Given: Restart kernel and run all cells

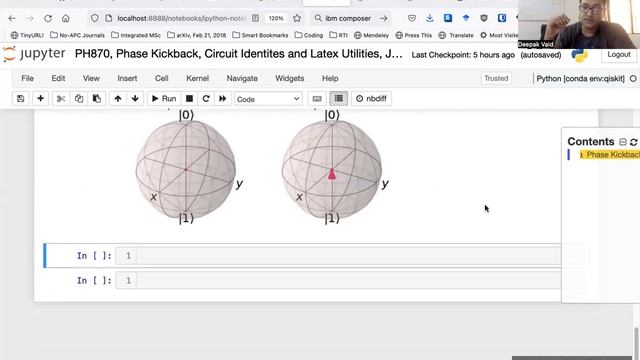Looking at the screenshot, I should (x=222, y=99).
